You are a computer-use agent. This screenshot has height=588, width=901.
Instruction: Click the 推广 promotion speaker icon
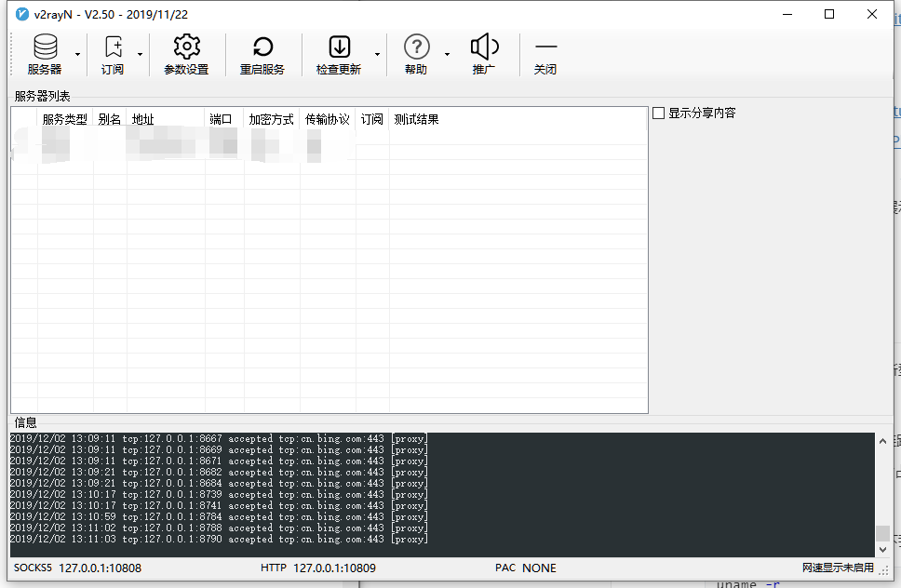click(484, 47)
